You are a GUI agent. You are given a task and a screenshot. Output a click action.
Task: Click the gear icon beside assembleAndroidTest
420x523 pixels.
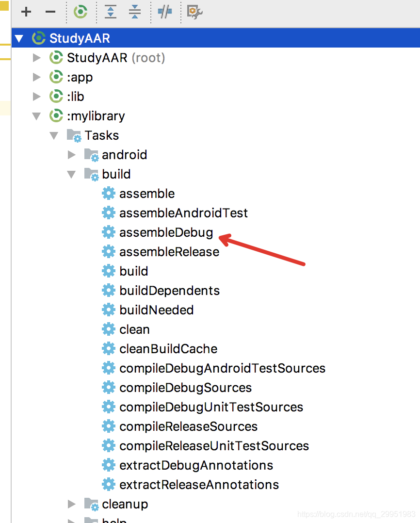[109, 213]
